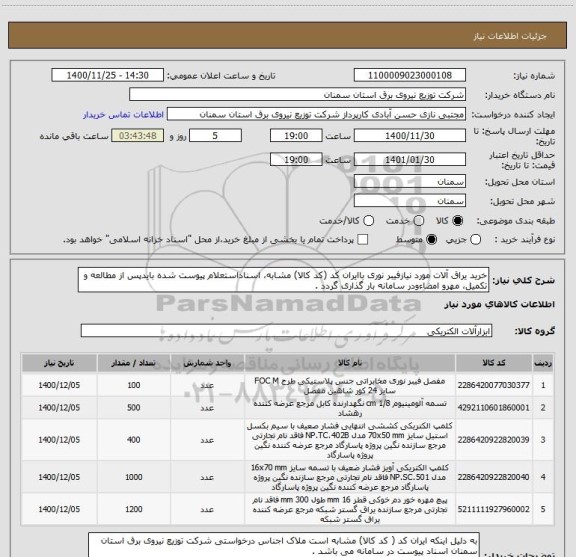Click the تعداد / مقدار column header
The height and width of the screenshot is (557, 576).
coord(133,363)
